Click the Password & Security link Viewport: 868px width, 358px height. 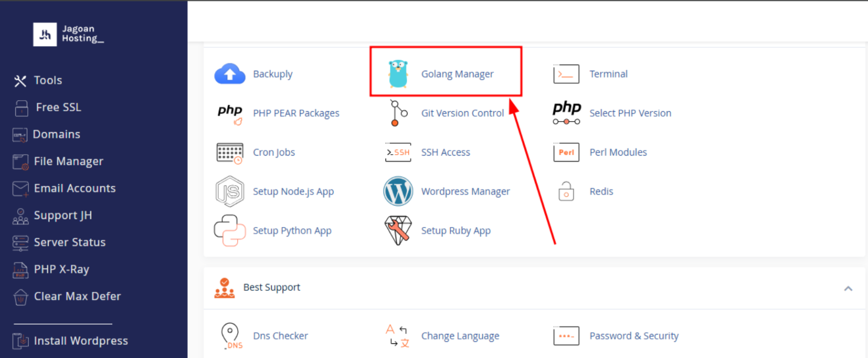[634, 336]
